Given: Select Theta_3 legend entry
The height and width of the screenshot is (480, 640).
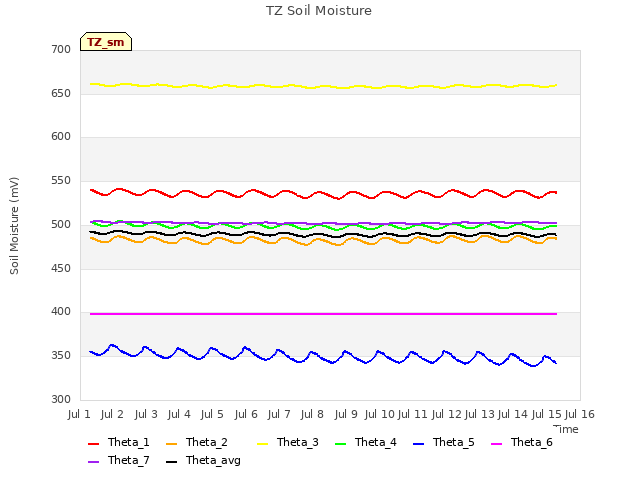Looking at the screenshot, I should [288, 442].
